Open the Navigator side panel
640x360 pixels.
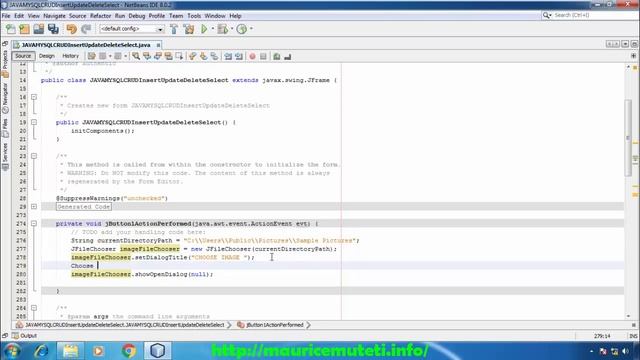(x=5, y=98)
